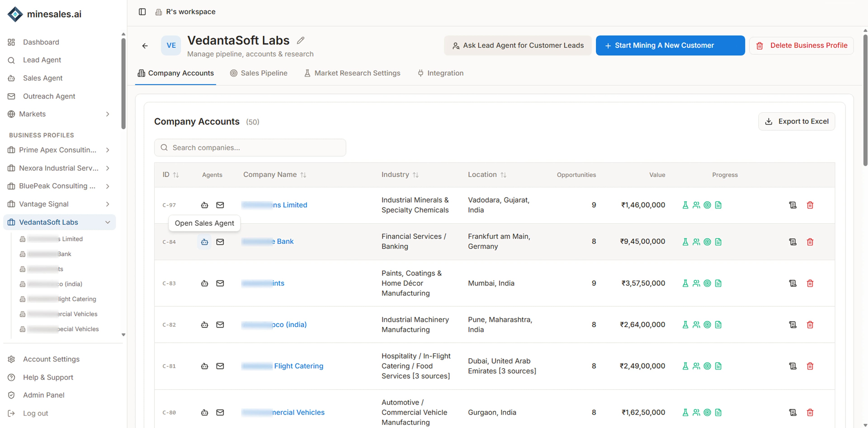Collapse the VedantaSoft Labs profile chevron

(x=108, y=222)
